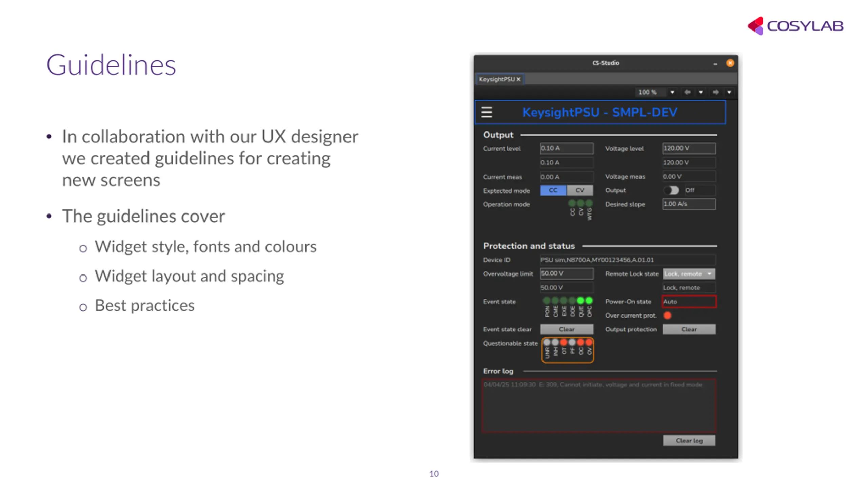Screen dimensions: 868x488
Task: Click the 50.00 V readback below Overvoltage limit
Action: 567,288
